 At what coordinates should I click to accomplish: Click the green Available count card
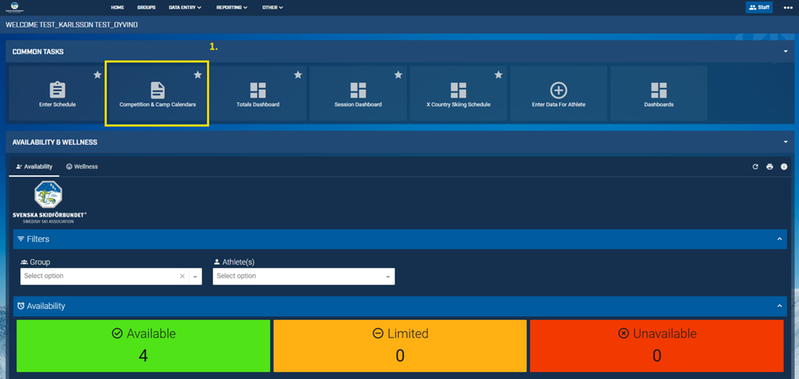[143, 346]
